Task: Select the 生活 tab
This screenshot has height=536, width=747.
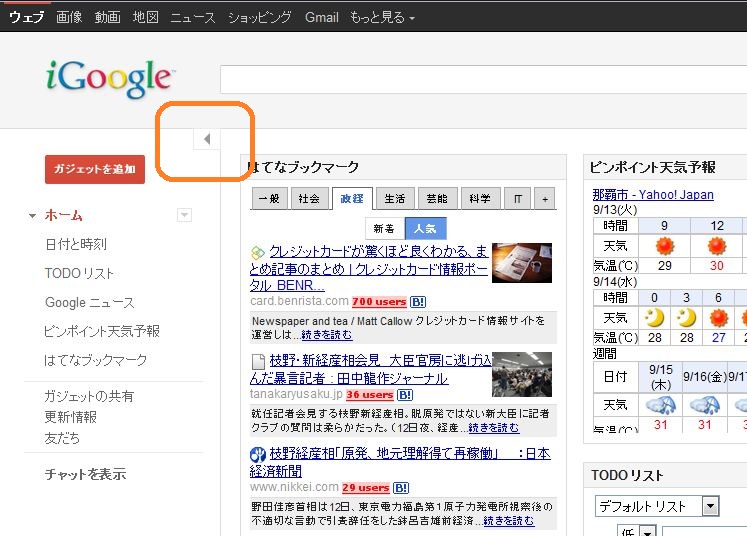Action: pos(395,198)
